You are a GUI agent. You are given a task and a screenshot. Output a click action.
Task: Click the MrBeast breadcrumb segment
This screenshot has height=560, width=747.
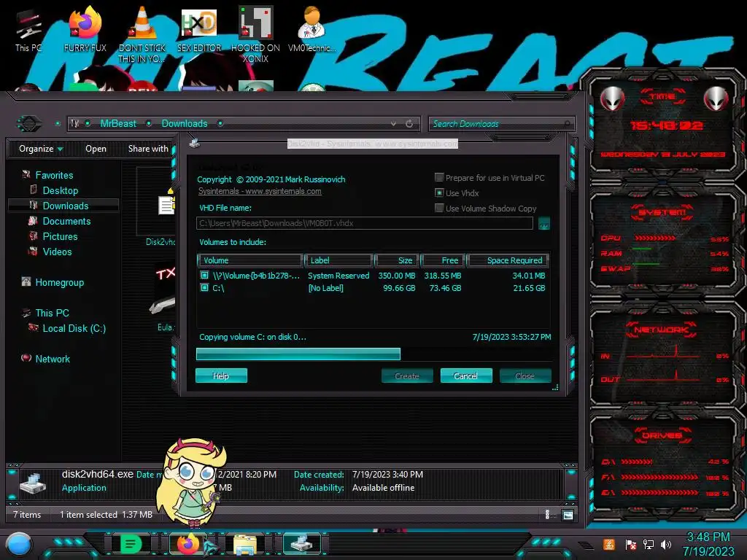click(x=118, y=123)
